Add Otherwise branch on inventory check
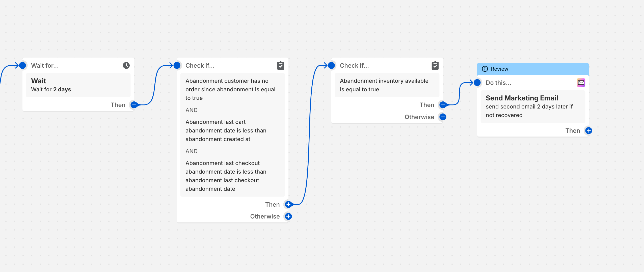The height and width of the screenshot is (272, 644). click(443, 117)
